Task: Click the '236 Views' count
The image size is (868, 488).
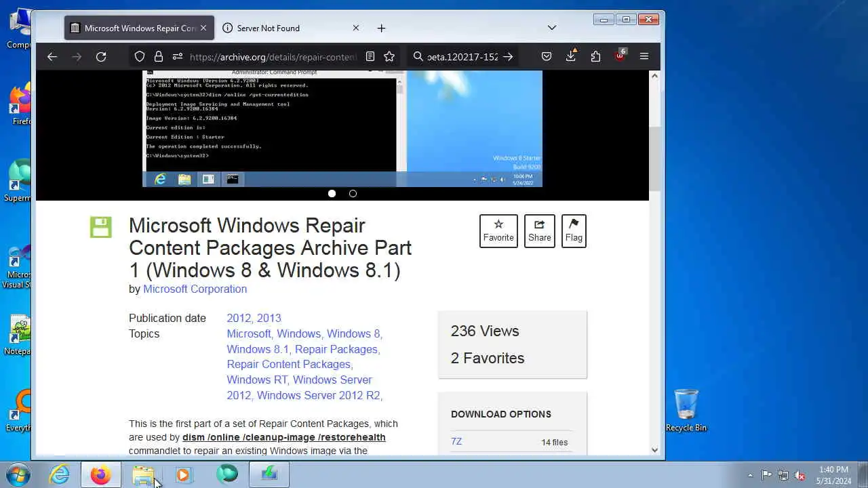Action: click(485, 331)
